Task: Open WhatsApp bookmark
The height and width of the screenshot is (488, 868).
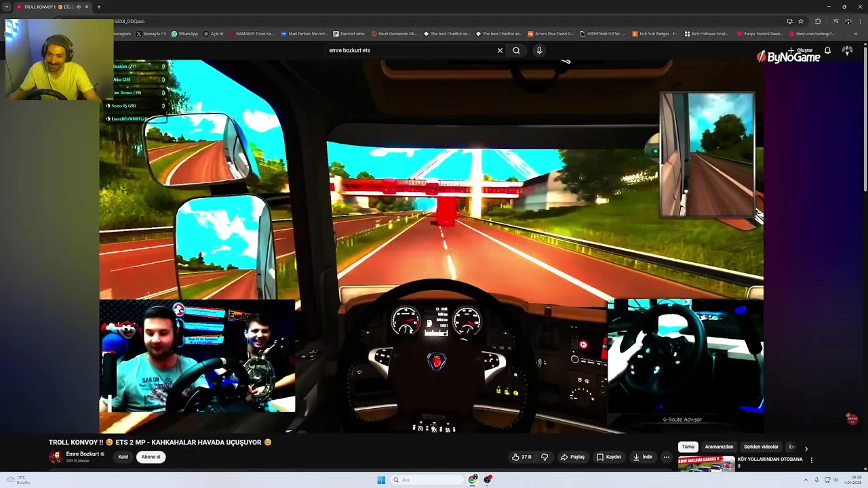Action: tap(184, 34)
